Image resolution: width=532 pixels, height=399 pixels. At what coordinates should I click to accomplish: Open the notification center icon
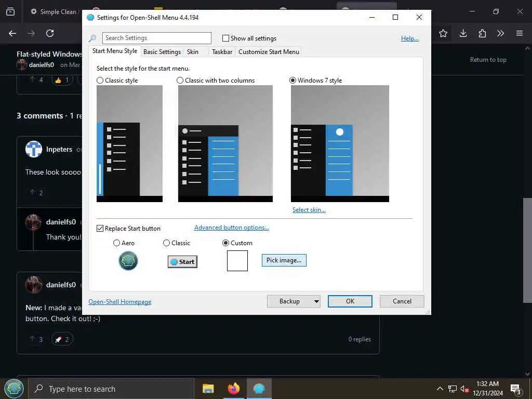516,389
